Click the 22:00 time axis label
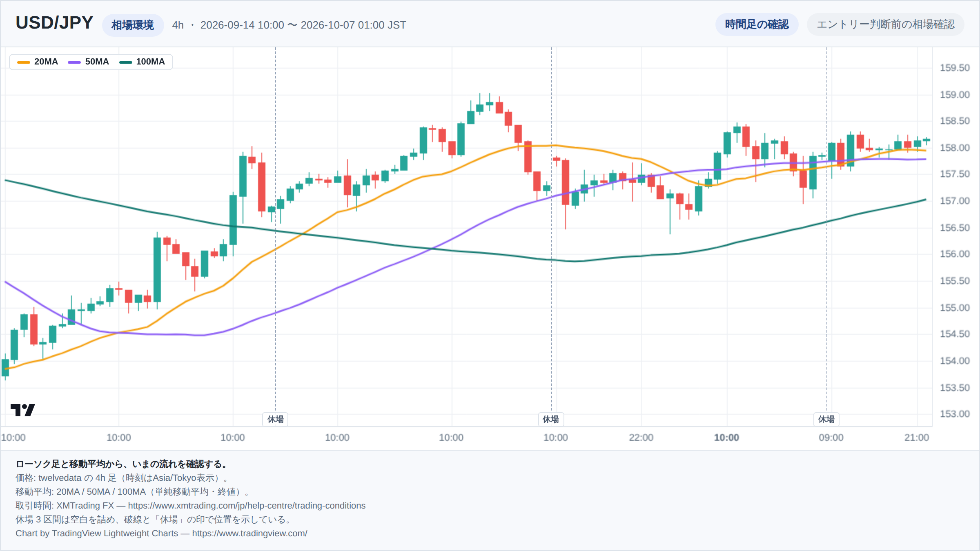The width and height of the screenshot is (980, 551). [641, 438]
